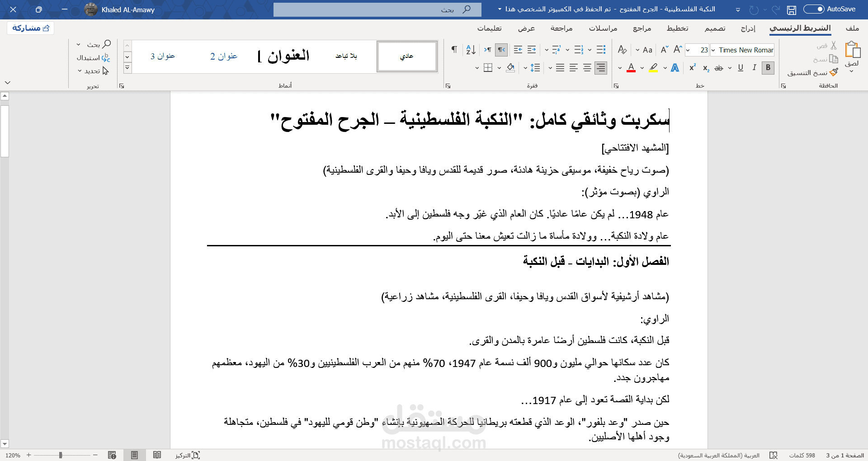Apply the No Spacing (بلا تباعد) style
This screenshot has width=868, height=461.
point(346,56)
